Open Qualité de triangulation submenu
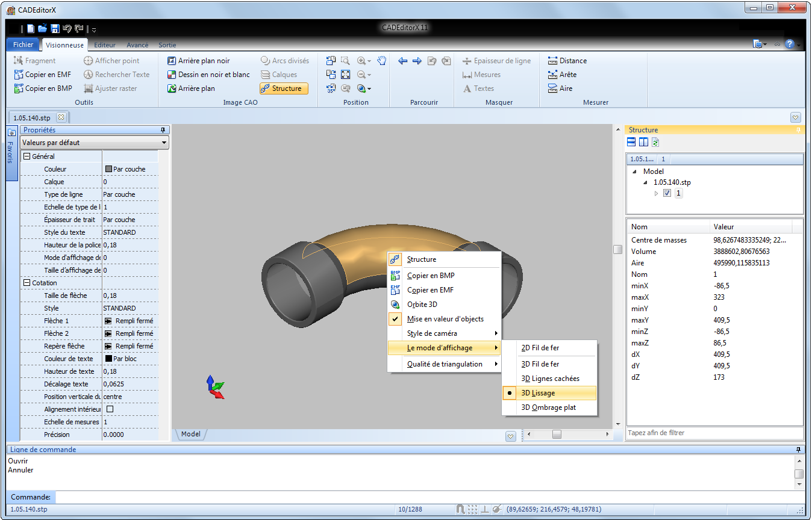The width and height of the screenshot is (812, 520). point(445,364)
